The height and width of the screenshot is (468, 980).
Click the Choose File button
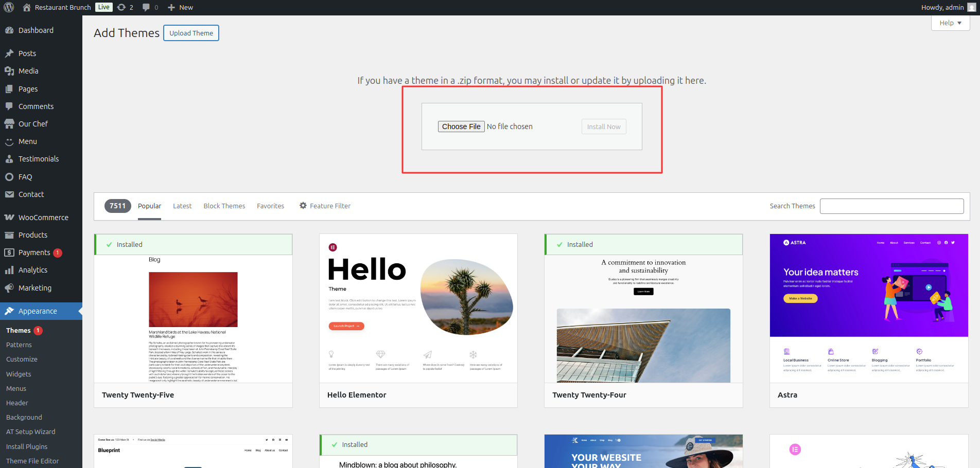[461, 127]
